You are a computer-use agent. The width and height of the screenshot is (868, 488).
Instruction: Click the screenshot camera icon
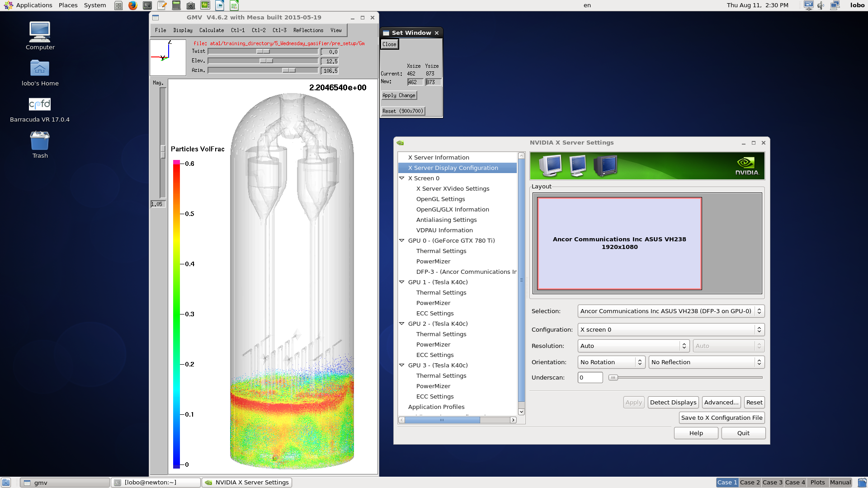[191, 5]
